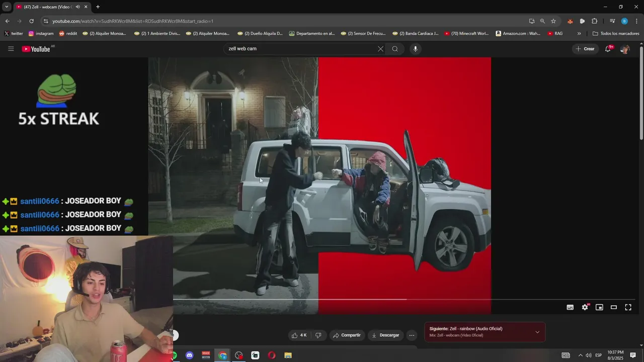Open the Chrome extensions puzzle icon

point(595,21)
